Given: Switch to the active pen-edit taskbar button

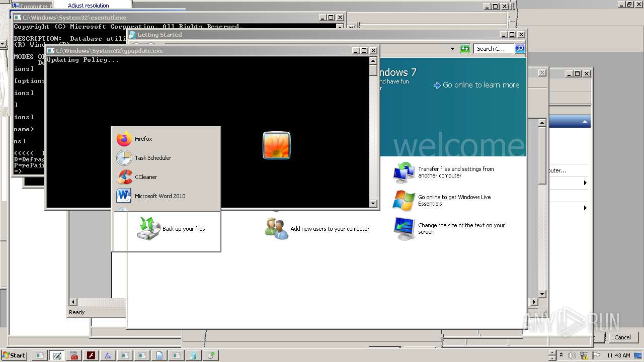Looking at the screenshot, I should [x=57, y=355].
